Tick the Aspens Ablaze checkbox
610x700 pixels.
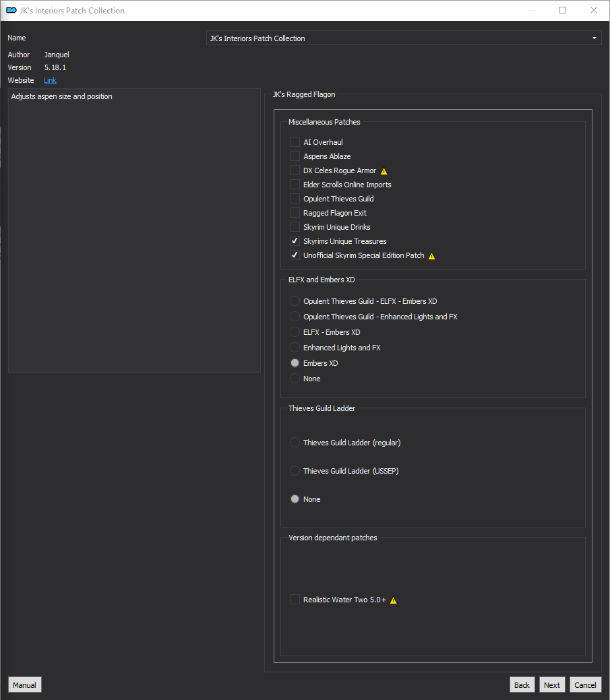pos(295,156)
